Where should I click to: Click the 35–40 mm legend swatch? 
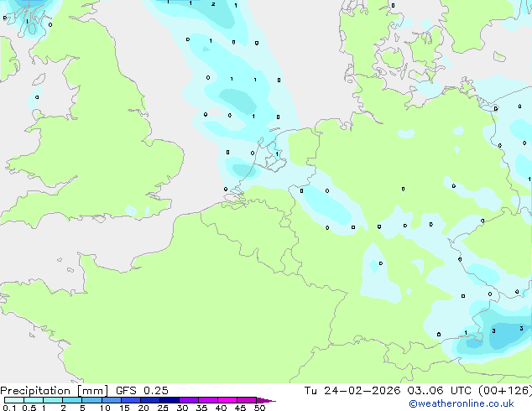[x=208, y=400]
